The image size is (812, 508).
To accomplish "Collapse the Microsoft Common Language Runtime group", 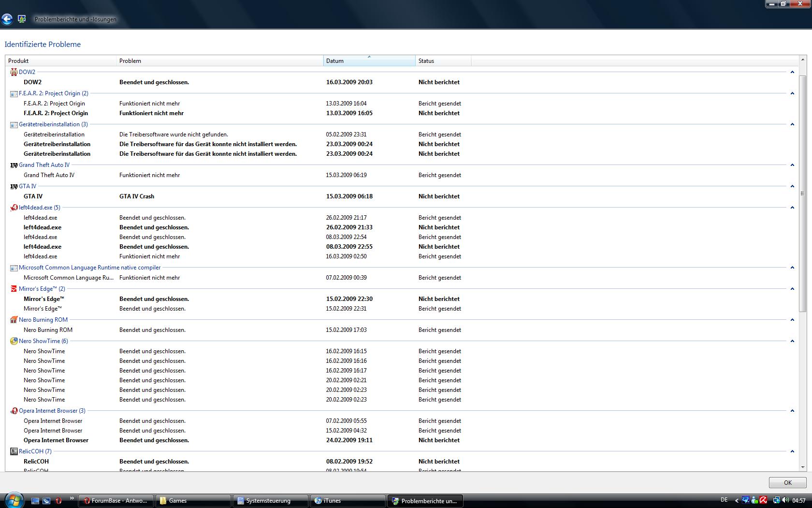I will [x=792, y=268].
